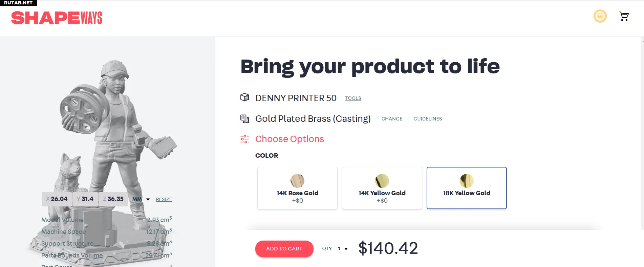Click the X dimension field
The height and width of the screenshot is (267, 644).
57,199
